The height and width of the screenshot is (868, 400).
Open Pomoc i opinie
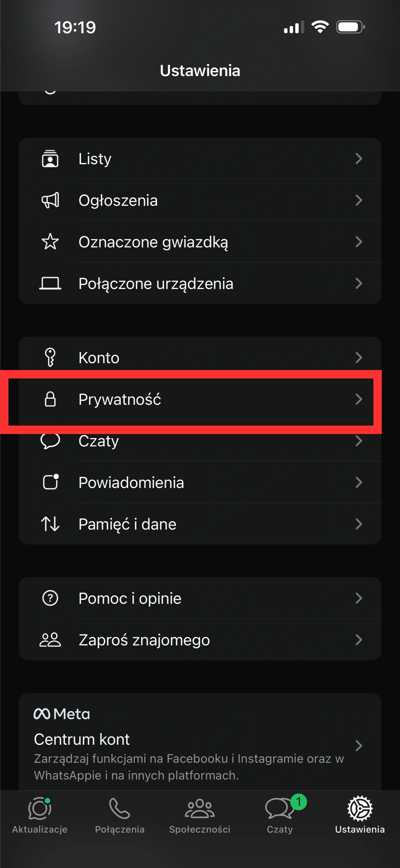pyautogui.click(x=130, y=599)
